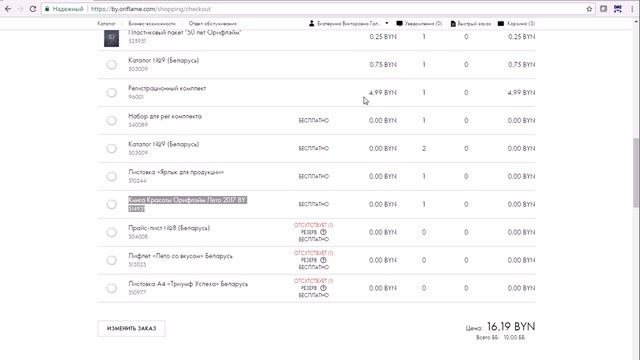Screen dimensions: 640x360
Task: Expand the user account name dropdown arrow
Action: pos(387,23)
